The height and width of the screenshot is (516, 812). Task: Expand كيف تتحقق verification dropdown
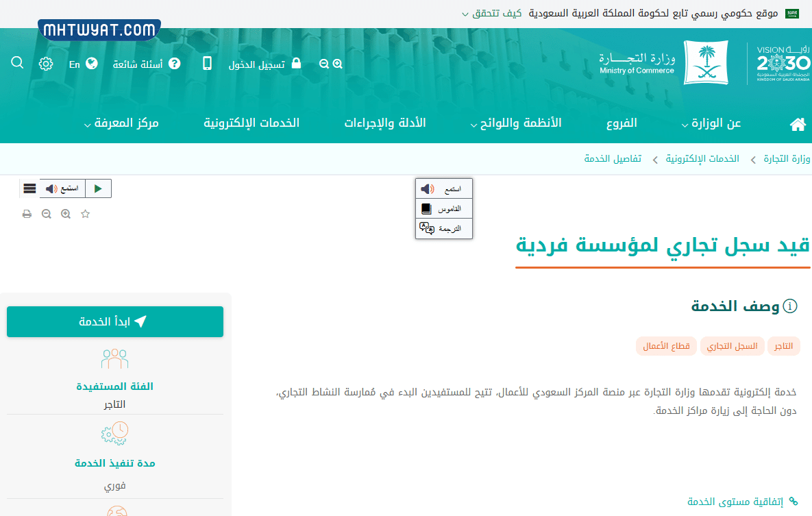coord(491,14)
